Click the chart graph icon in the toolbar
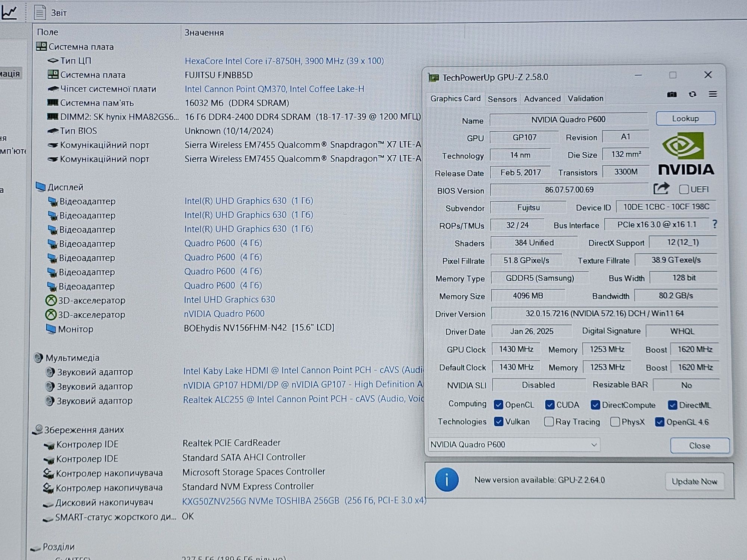 tap(9, 12)
